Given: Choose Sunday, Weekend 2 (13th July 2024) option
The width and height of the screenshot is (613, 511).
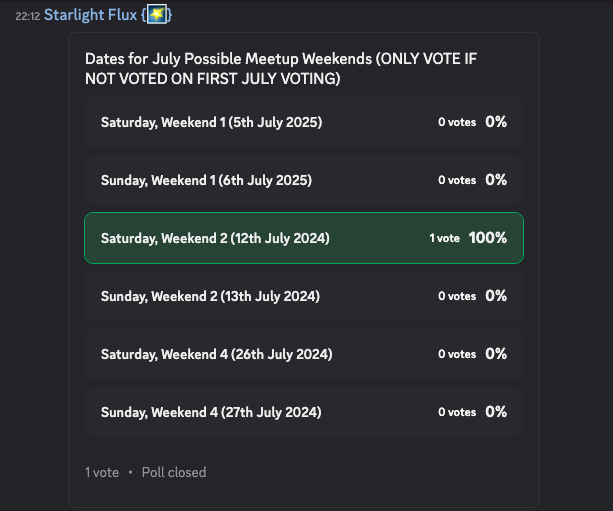Looking at the screenshot, I should [304, 296].
